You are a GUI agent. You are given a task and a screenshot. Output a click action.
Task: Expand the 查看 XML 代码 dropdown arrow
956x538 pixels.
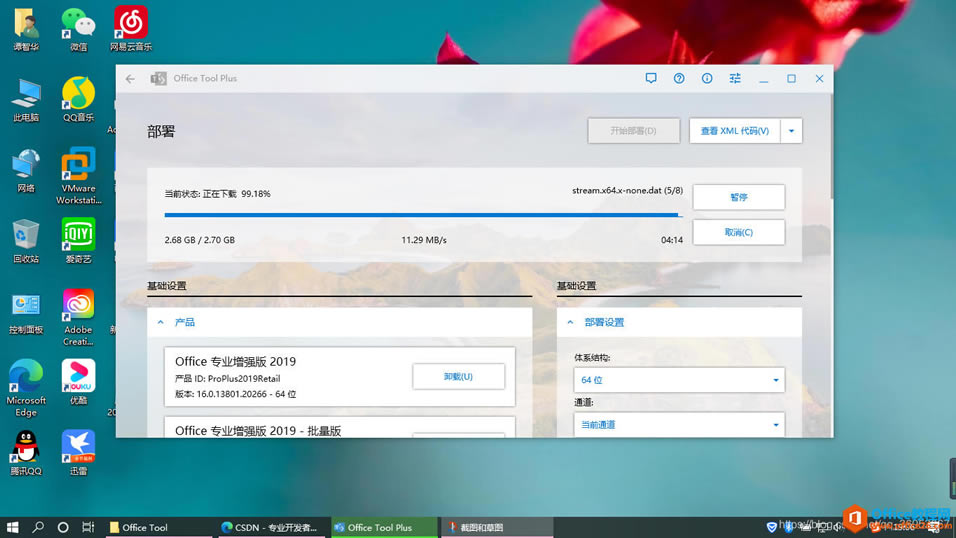[x=791, y=131]
